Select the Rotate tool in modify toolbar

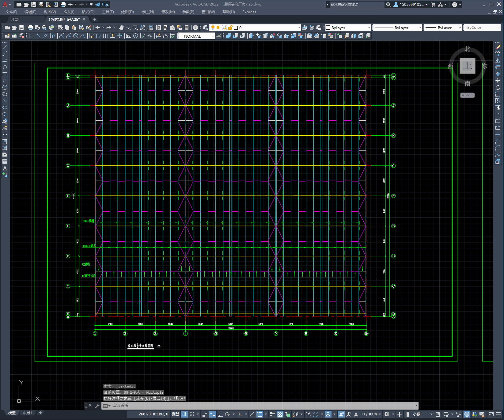point(498,87)
